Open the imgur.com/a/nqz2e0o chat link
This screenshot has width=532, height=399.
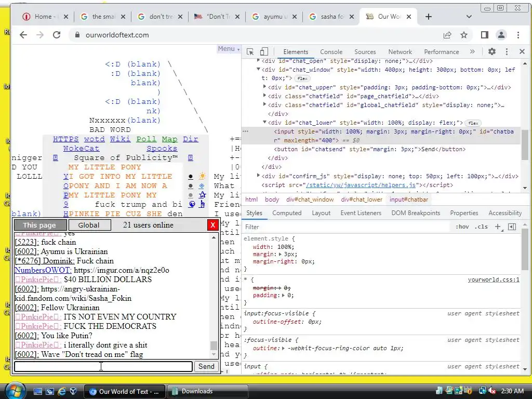[122, 270]
